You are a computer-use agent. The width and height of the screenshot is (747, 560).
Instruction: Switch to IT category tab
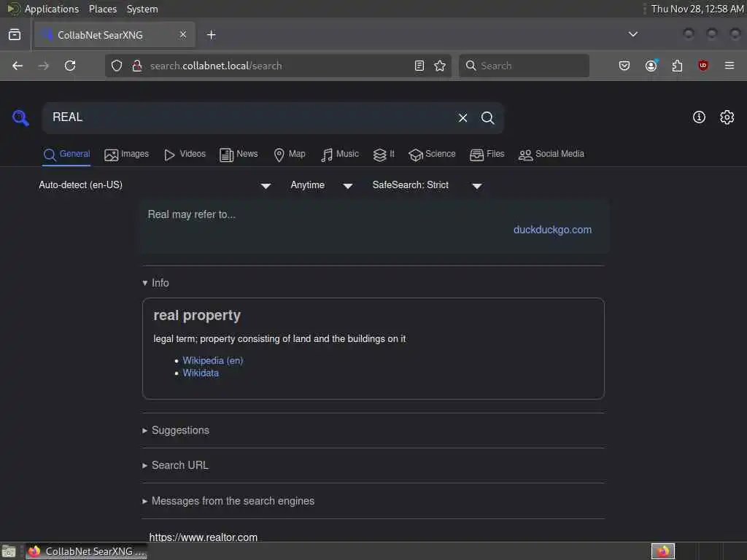pyautogui.click(x=384, y=155)
